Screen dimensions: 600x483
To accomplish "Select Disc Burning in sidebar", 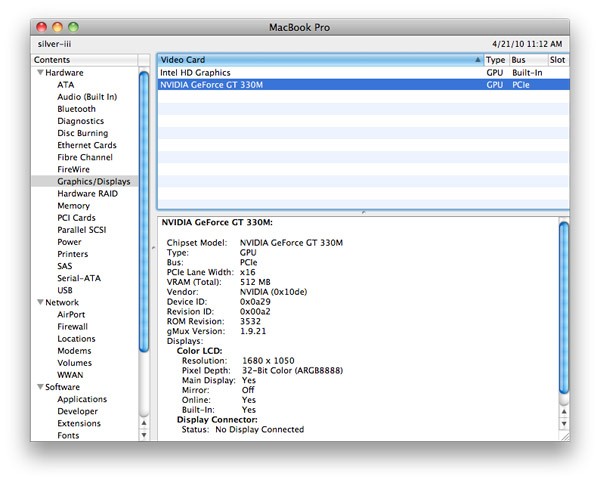I will (83, 133).
